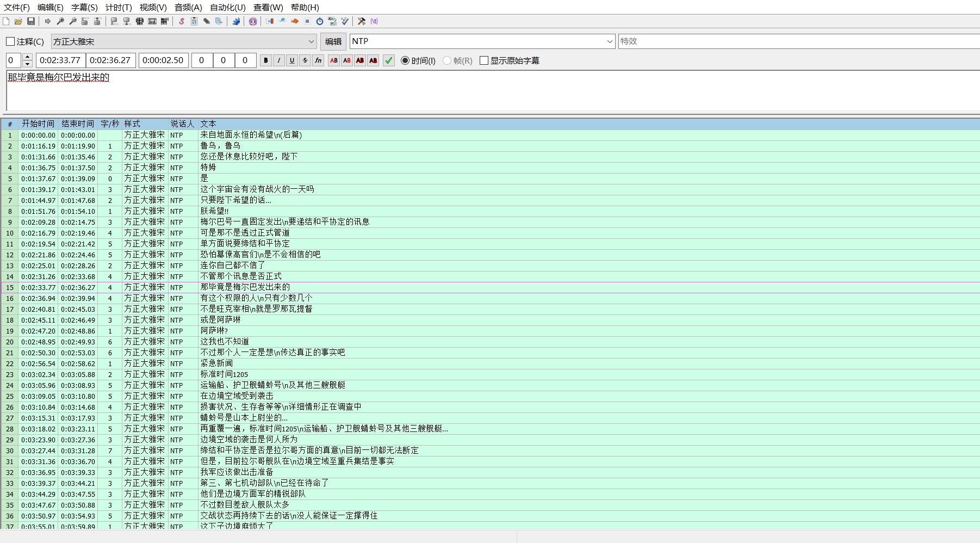This screenshot has height=543, width=980.
Task: Open the attachments paperclip icon
Action: pos(207,21)
